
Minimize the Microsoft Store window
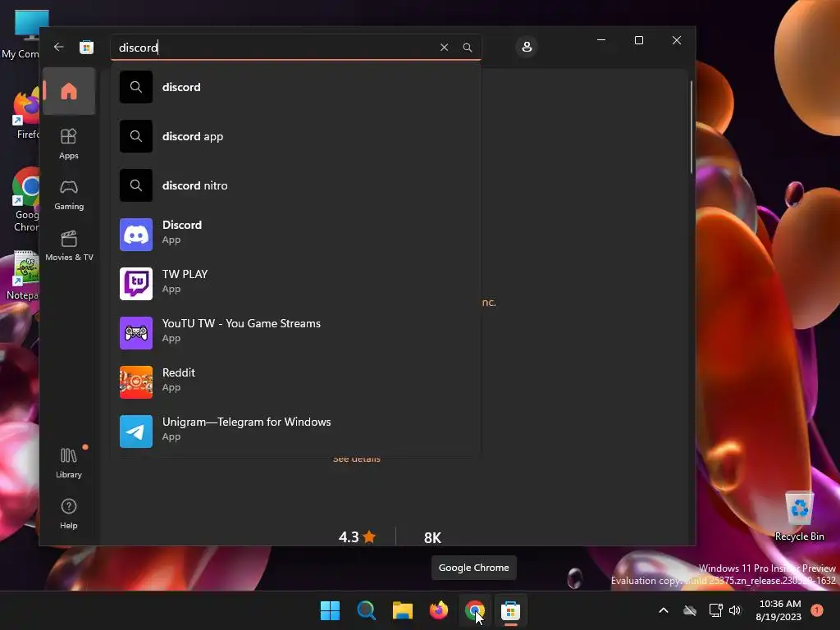(601, 40)
